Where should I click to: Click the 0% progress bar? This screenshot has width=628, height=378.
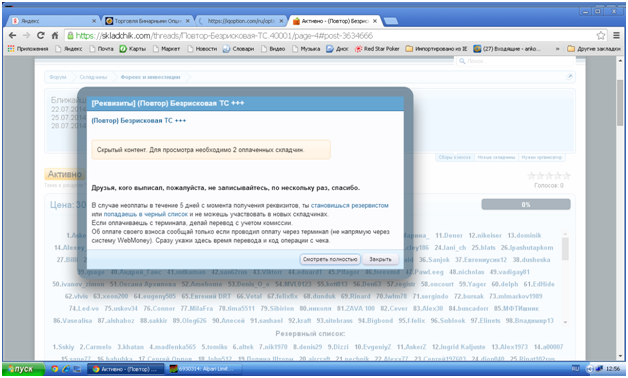point(526,204)
